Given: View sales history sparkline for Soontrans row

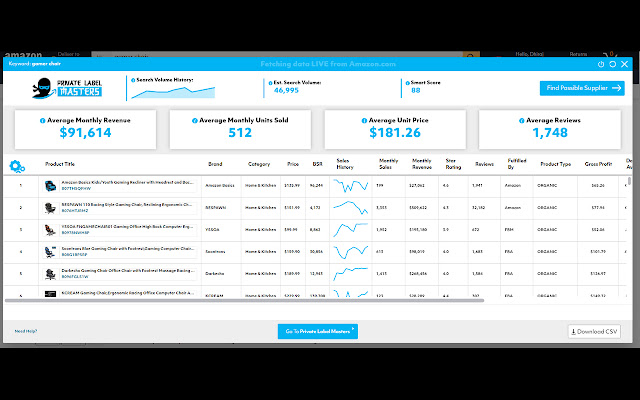Looking at the screenshot, I should coord(351,251).
